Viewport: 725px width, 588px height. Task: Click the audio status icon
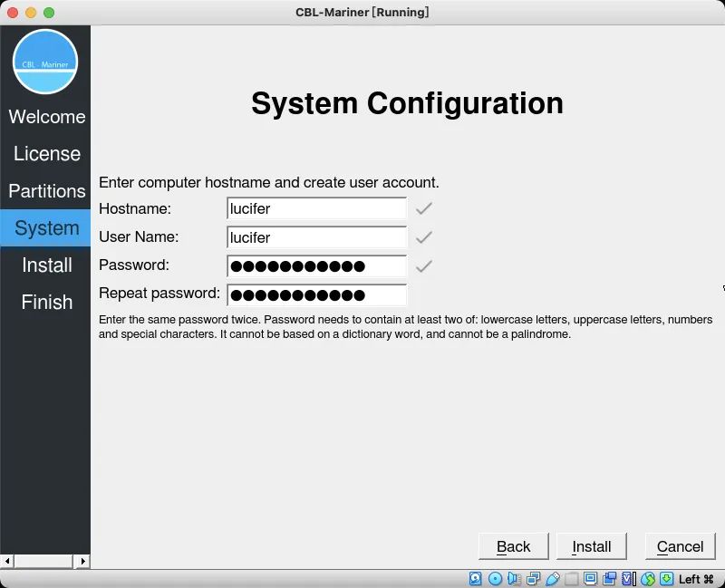point(514,578)
